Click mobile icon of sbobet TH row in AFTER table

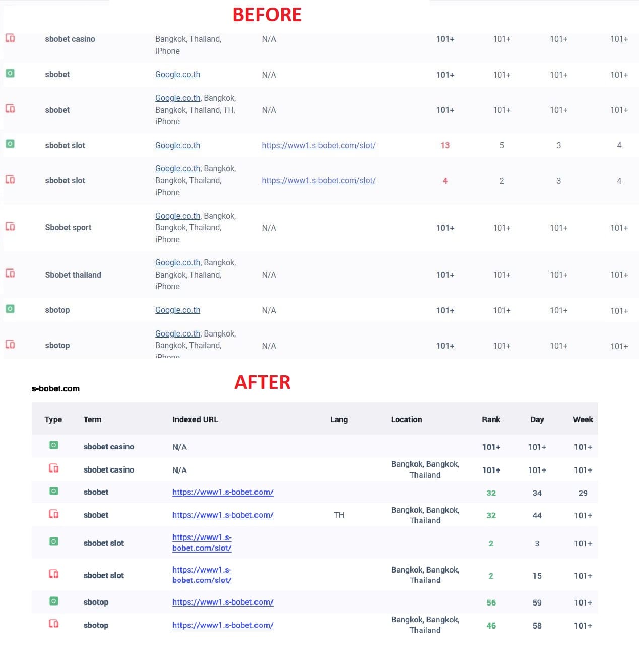53,514
